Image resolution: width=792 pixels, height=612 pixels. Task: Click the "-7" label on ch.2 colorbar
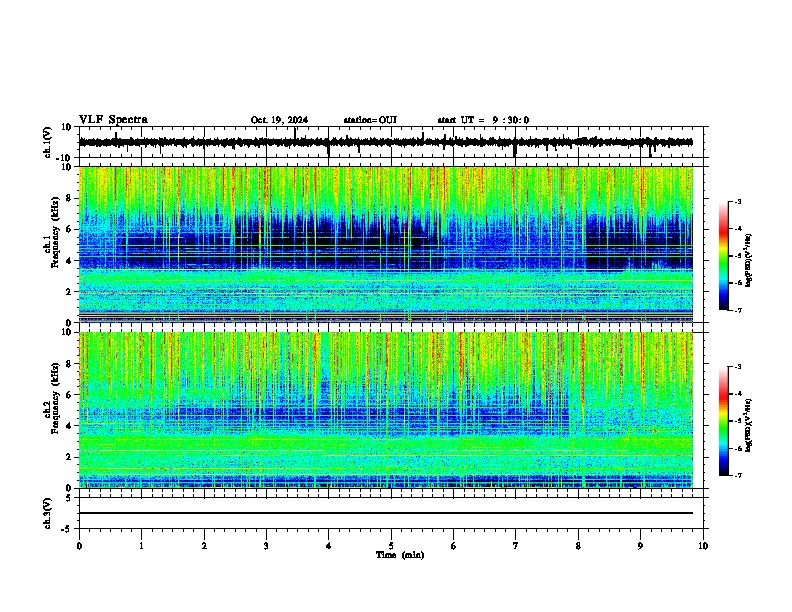pyautogui.click(x=737, y=475)
